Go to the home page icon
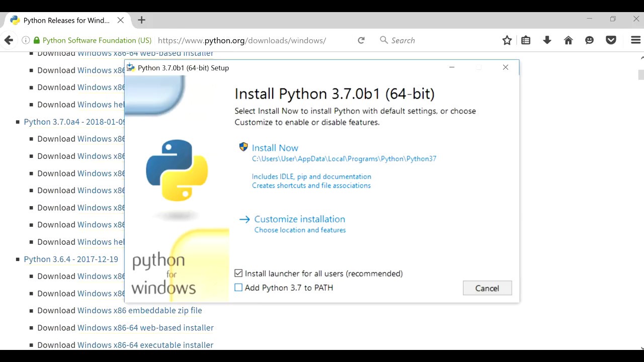This screenshot has height=362, width=644. coord(568,40)
